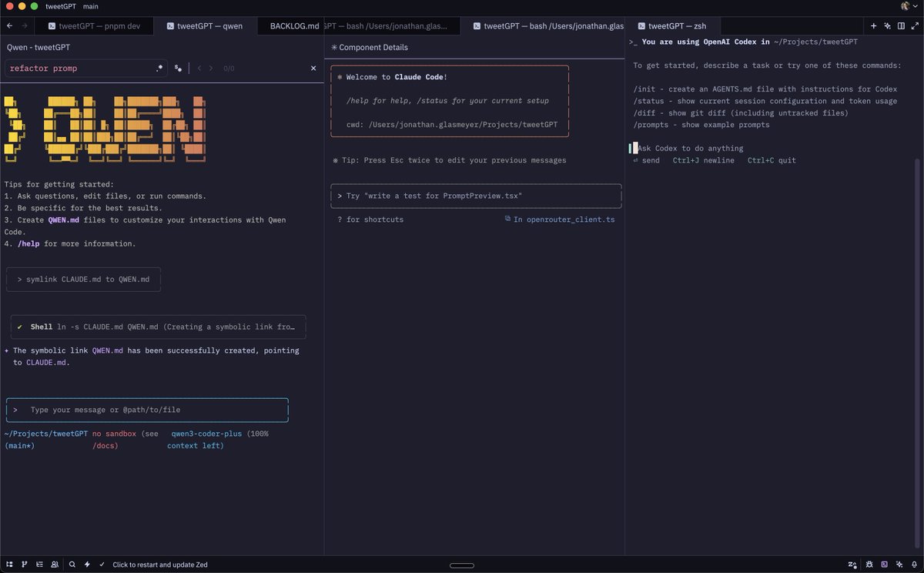Click the 'qwen3-coder-plus' model label
The height and width of the screenshot is (573, 924).
[x=206, y=434]
